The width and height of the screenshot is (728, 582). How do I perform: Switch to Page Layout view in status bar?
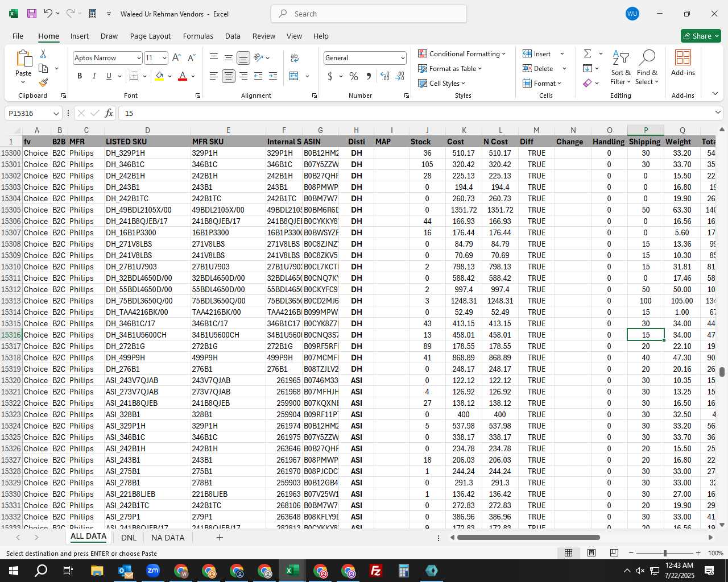pos(591,553)
